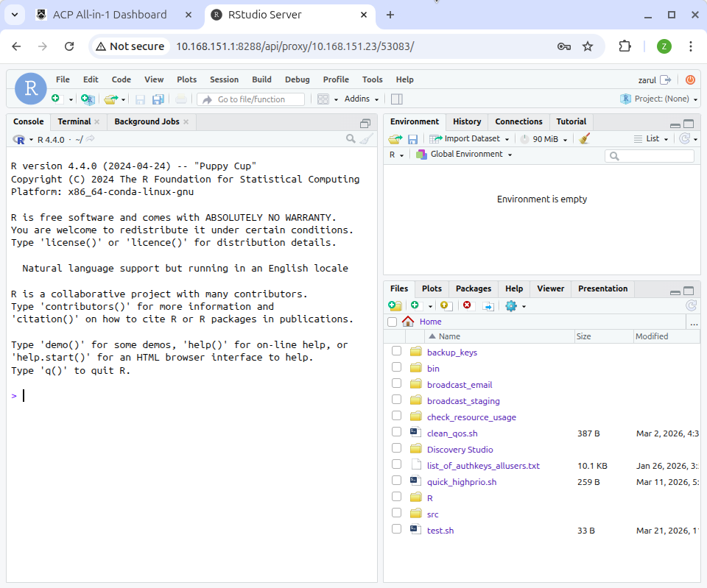Open the Session menu
The image size is (707, 588).
click(x=224, y=79)
